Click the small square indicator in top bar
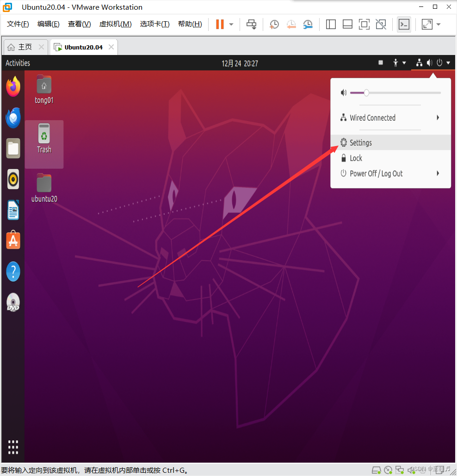 click(381, 62)
